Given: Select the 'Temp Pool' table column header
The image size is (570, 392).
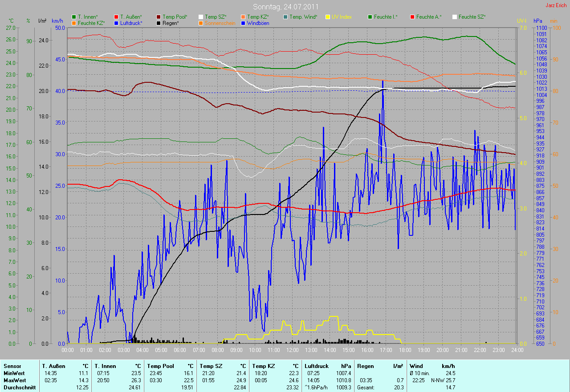Looking at the screenshot, I should coord(160,366).
